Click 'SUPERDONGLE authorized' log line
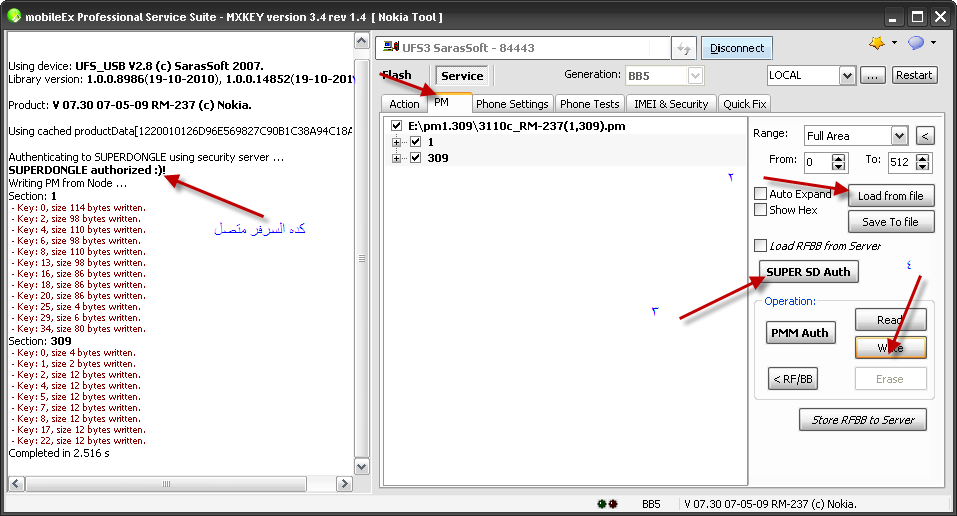The height and width of the screenshot is (516, 957). coord(87,170)
